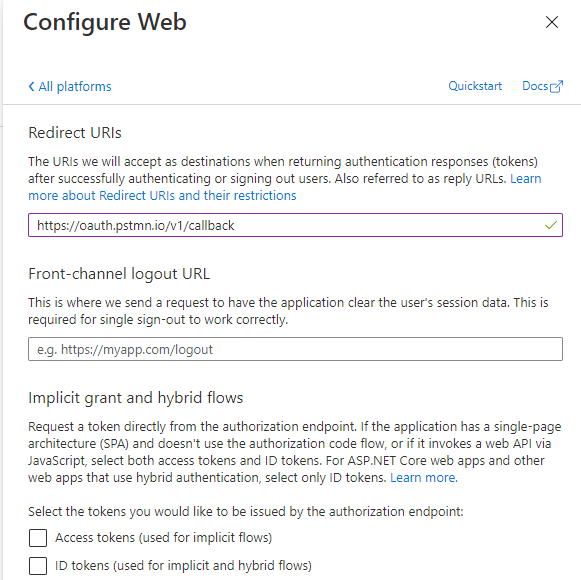Open the Quickstart link
This screenshot has width=581, height=580.
click(x=475, y=86)
